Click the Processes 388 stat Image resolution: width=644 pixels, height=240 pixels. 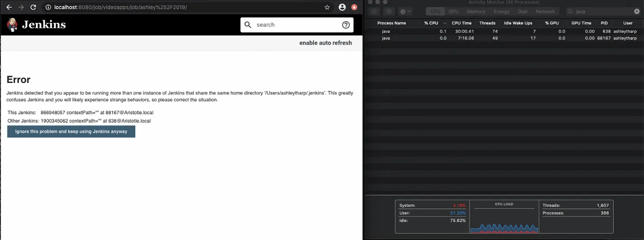[x=575, y=213]
